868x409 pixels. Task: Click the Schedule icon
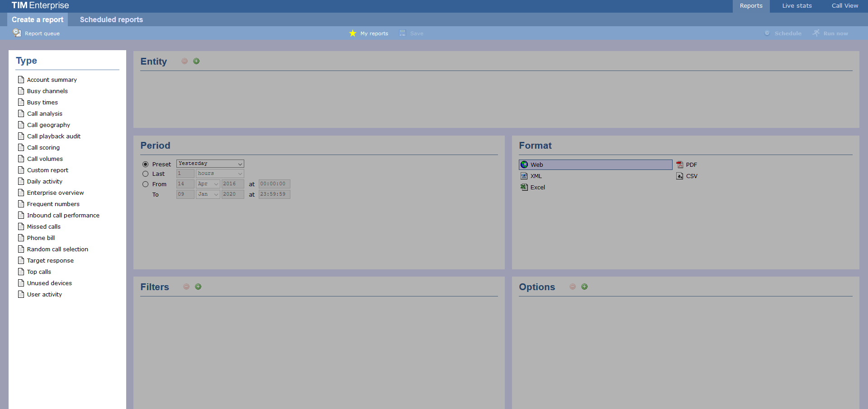pyautogui.click(x=767, y=33)
